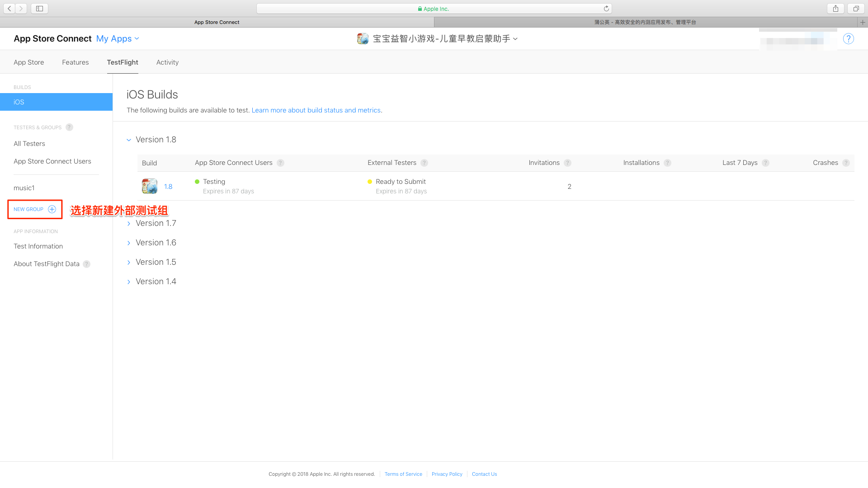The height and width of the screenshot is (488, 868).
Task: Click the plus icon beside New Group
Action: pos(52,209)
